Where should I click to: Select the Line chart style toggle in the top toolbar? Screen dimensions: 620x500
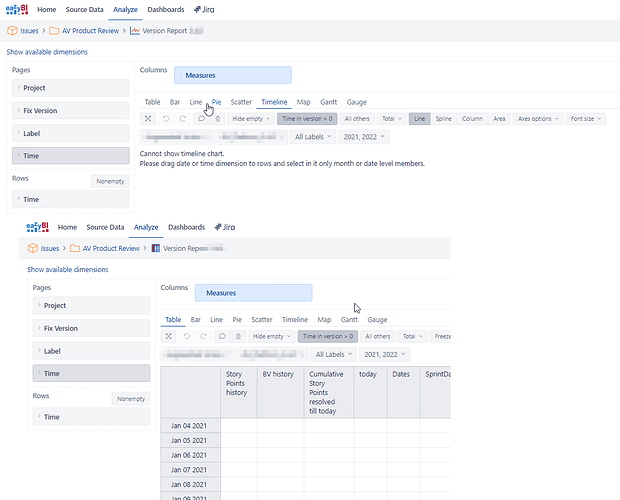pos(420,119)
